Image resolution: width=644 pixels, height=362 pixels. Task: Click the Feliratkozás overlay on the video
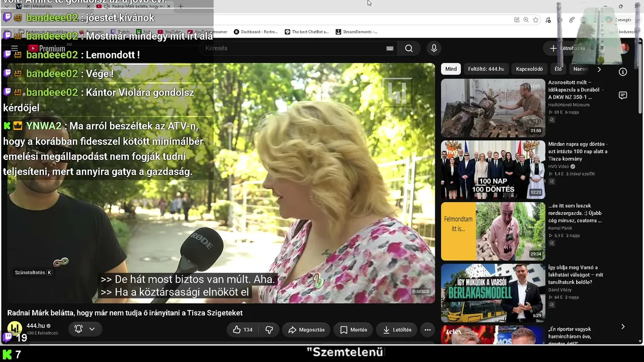(421, 292)
